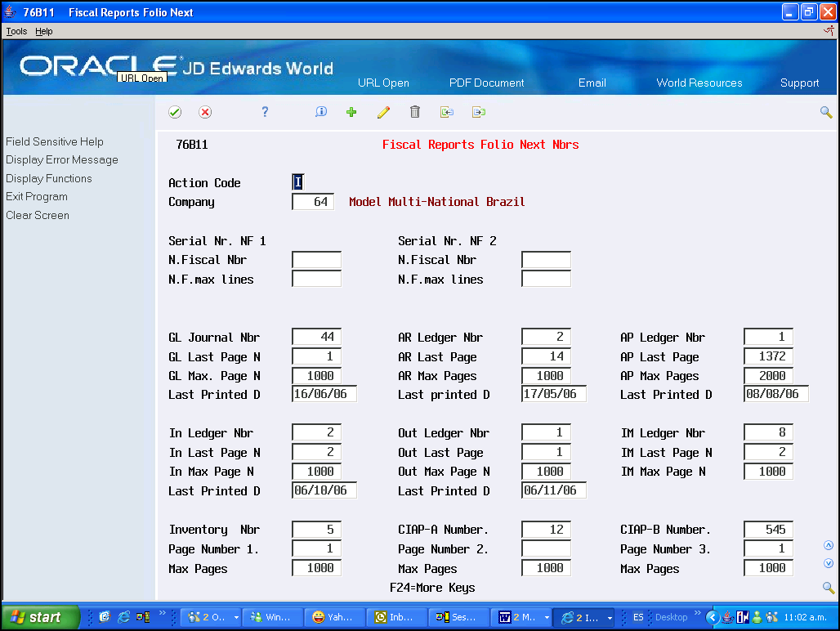
Task: Click the empty Page Number 2 field
Action: pyautogui.click(x=546, y=548)
